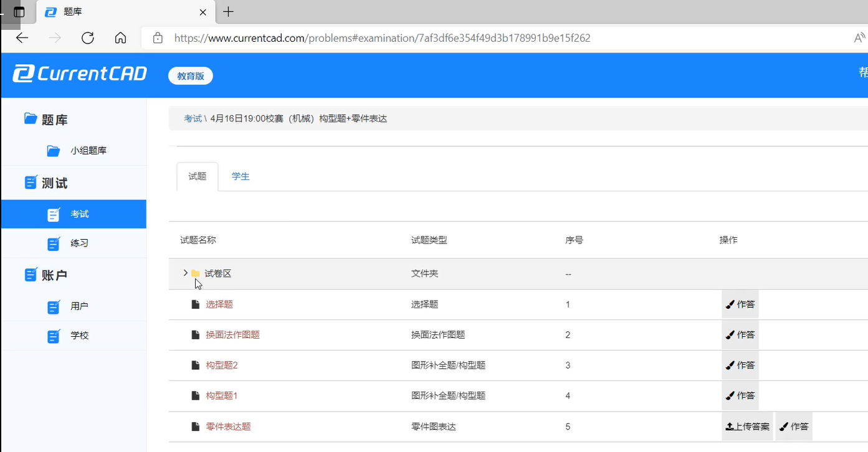This screenshot has width=868, height=452.
Task: Click the 考试 breadcrumb link
Action: click(193, 118)
